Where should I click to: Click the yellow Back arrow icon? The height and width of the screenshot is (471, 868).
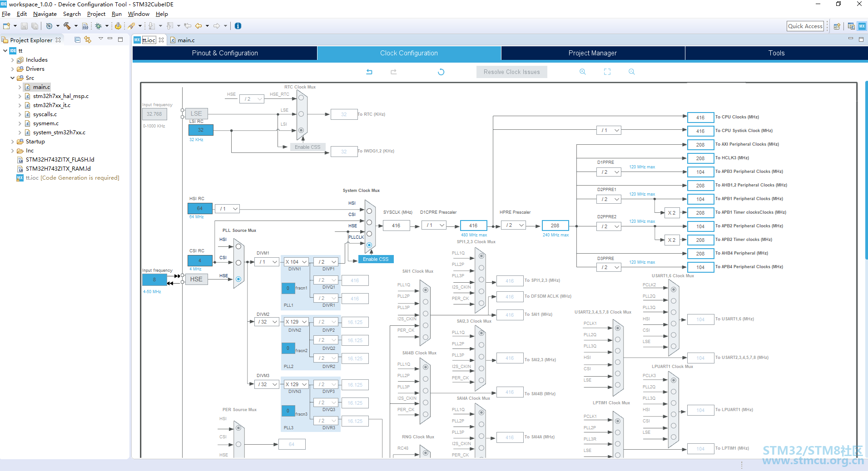[198, 26]
